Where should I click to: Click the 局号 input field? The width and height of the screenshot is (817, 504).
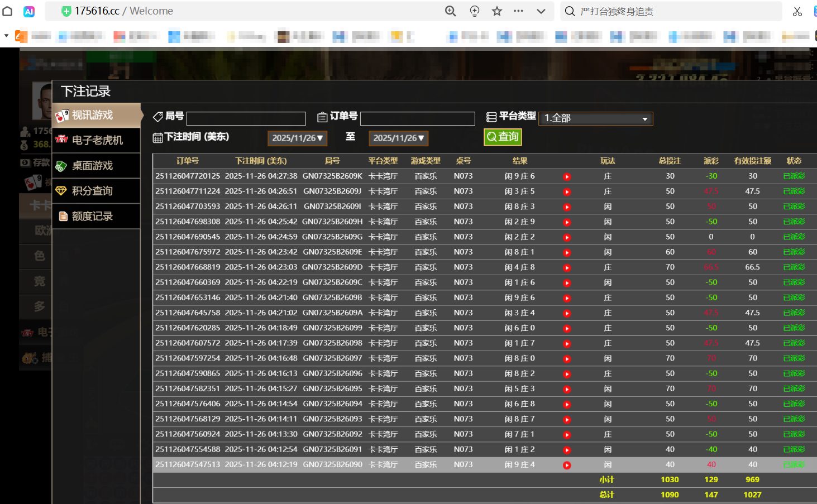point(246,118)
